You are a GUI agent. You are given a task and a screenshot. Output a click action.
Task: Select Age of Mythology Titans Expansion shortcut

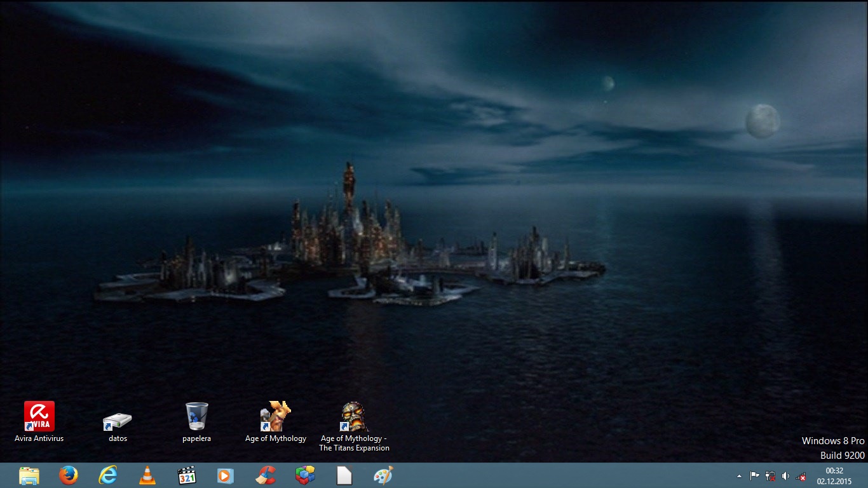pyautogui.click(x=354, y=417)
